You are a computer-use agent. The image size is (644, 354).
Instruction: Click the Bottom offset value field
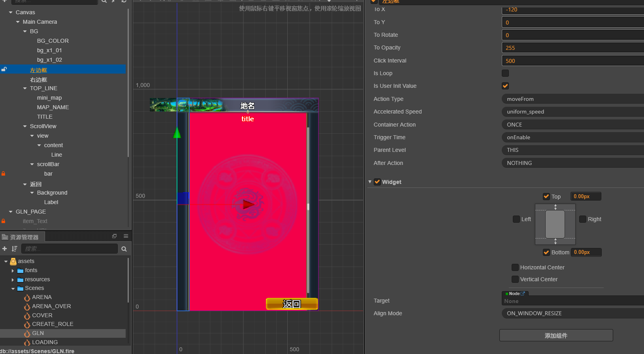click(x=586, y=252)
